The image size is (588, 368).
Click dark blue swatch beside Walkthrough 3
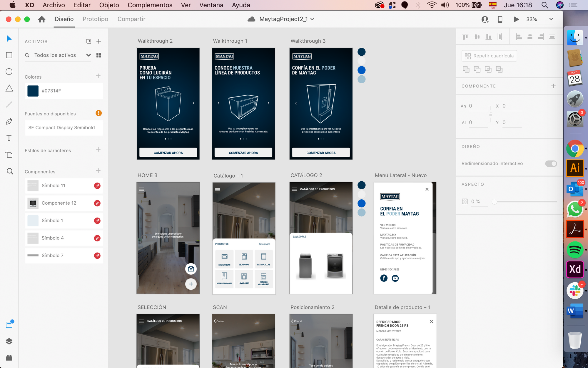(362, 52)
